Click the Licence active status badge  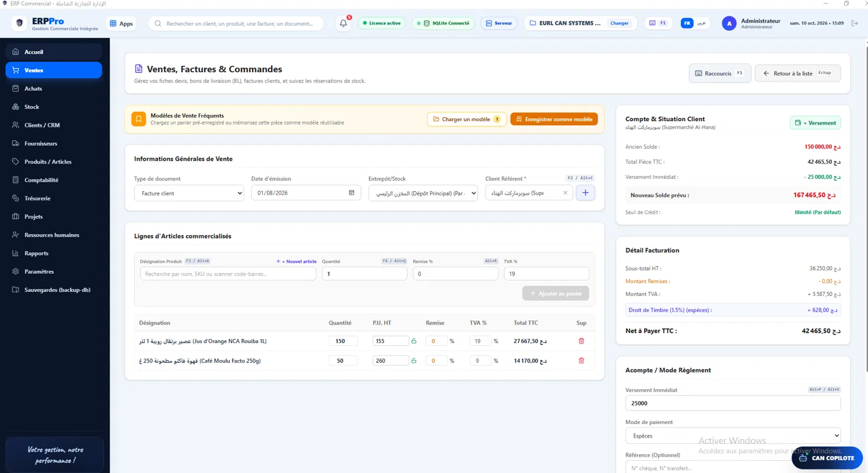[x=381, y=23]
